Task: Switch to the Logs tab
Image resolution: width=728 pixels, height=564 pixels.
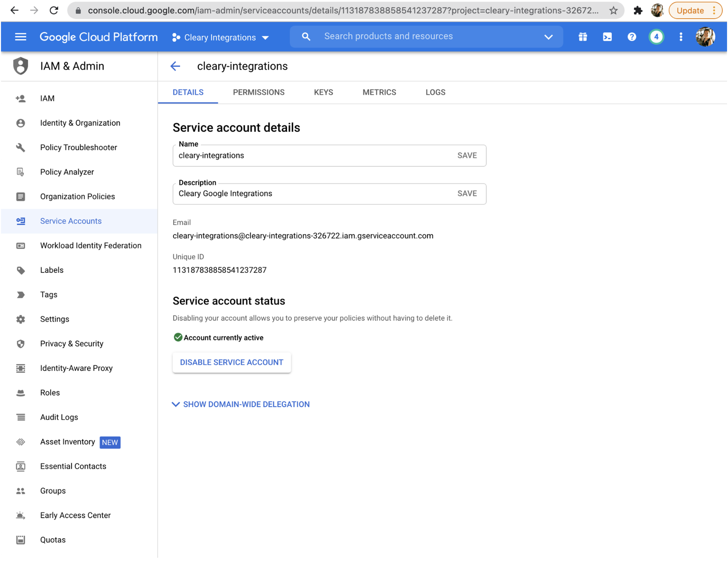Action: click(x=436, y=93)
